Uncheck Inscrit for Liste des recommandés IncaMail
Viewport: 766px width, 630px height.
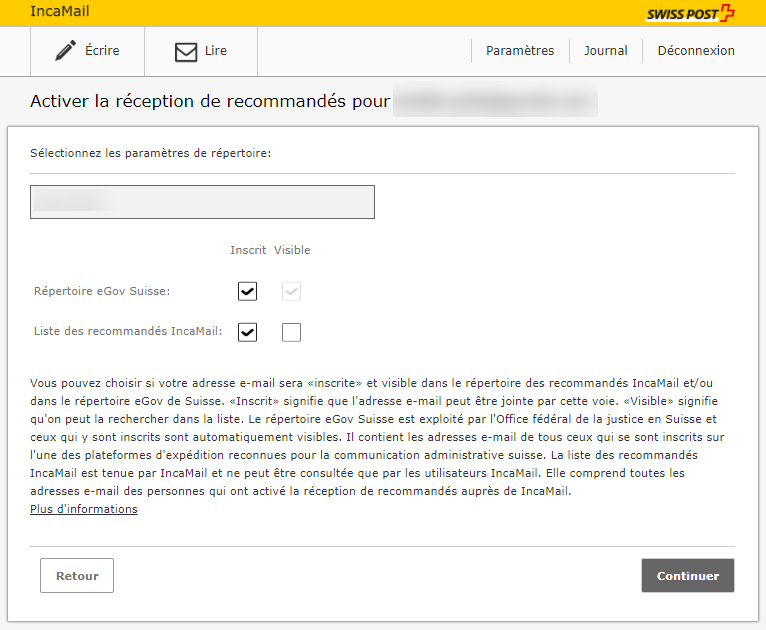248,332
